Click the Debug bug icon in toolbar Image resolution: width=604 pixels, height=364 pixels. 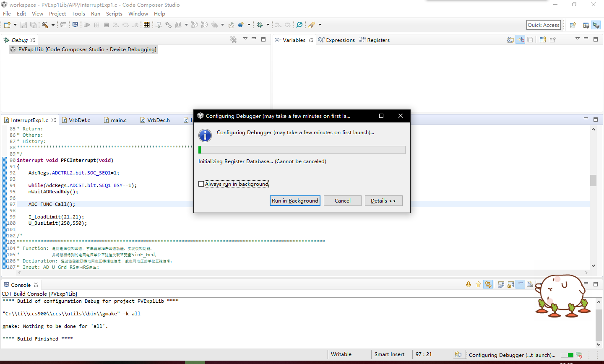260,25
